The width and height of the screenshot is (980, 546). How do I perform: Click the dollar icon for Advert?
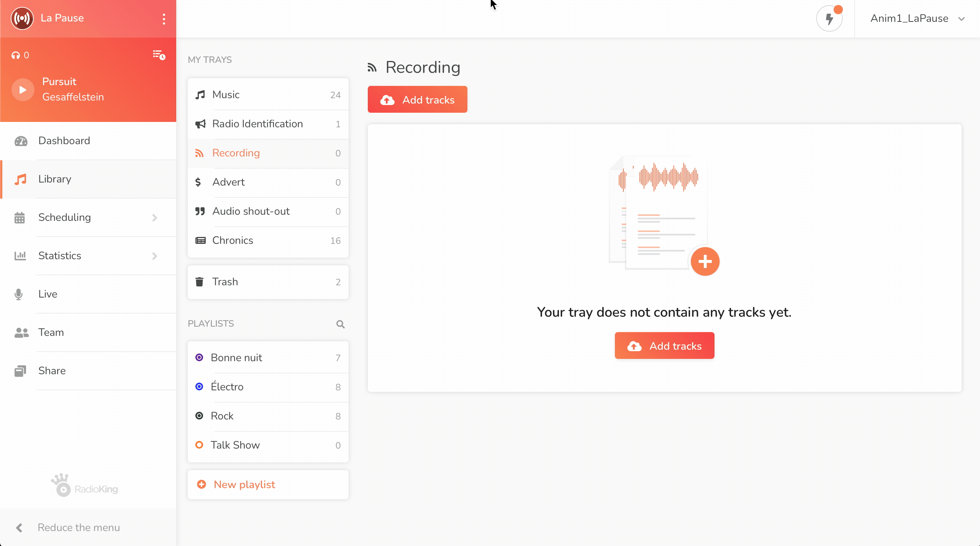pyautogui.click(x=198, y=182)
